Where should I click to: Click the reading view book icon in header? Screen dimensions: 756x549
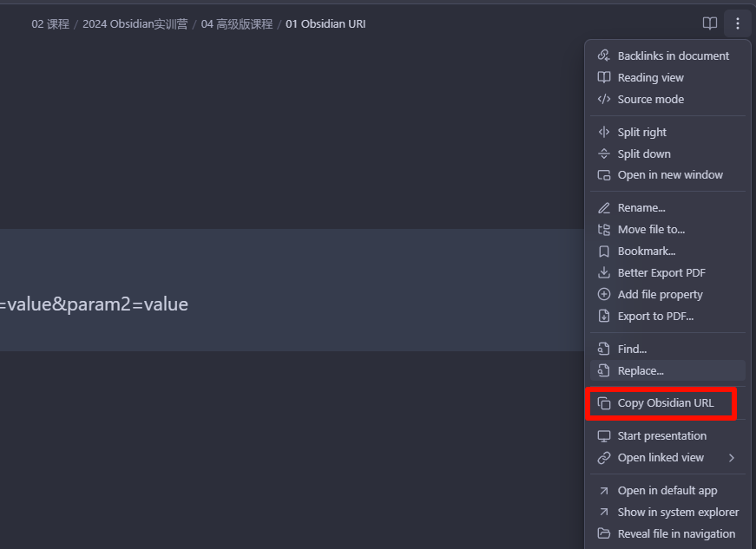(710, 23)
